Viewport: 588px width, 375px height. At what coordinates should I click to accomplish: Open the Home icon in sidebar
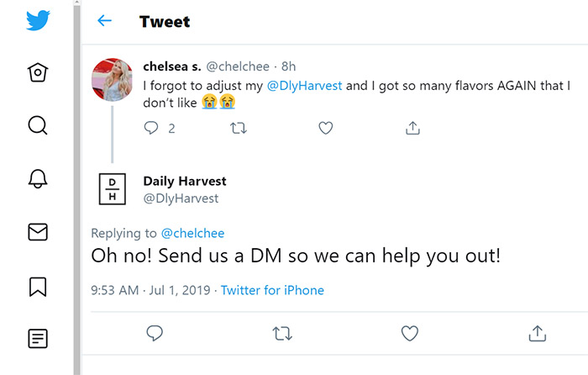pyautogui.click(x=38, y=72)
